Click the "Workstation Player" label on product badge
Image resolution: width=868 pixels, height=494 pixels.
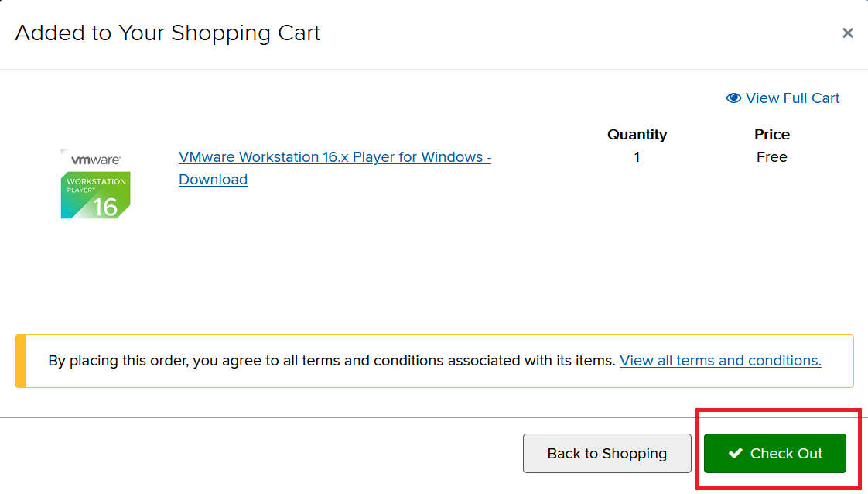tap(96, 185)
